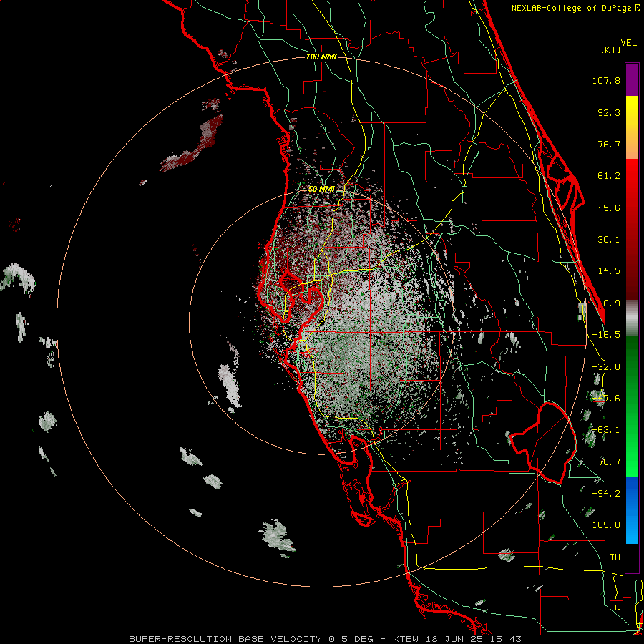Click the [KT] units label

pos(610,49)
